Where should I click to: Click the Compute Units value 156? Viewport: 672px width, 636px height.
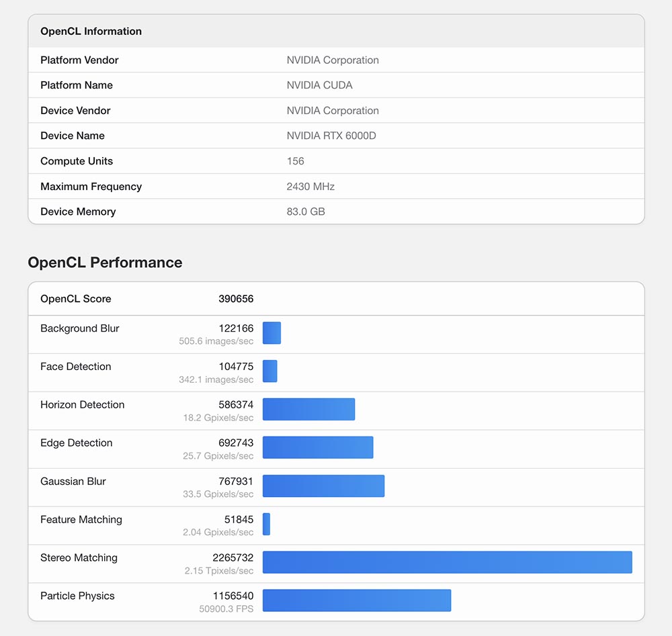295,161
